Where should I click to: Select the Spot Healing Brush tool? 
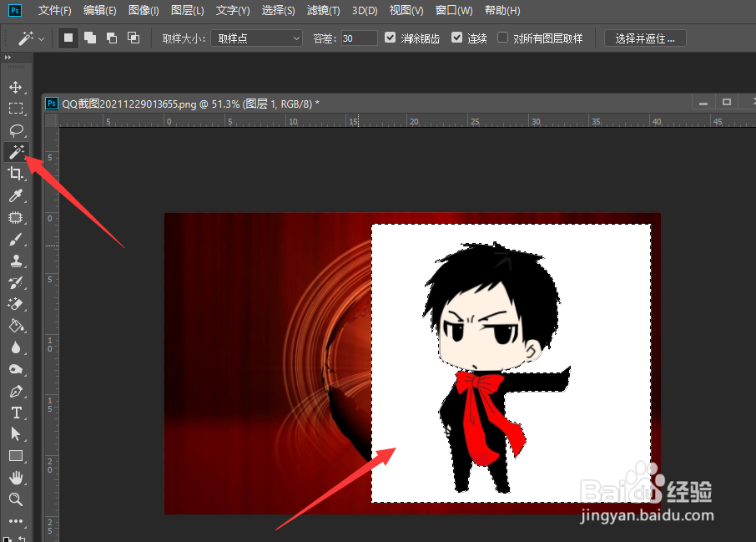pyautogui.click(x=16, y=218)
